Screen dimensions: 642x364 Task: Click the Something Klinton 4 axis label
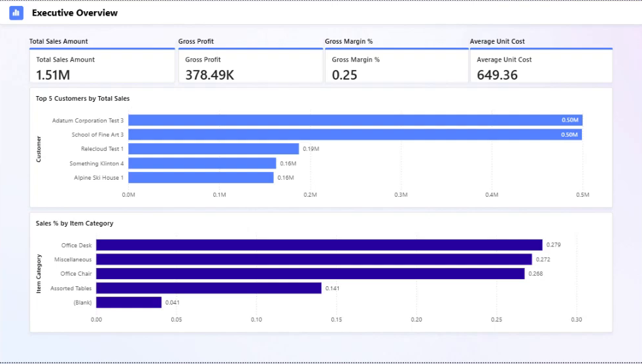click(x=97, y=163)
